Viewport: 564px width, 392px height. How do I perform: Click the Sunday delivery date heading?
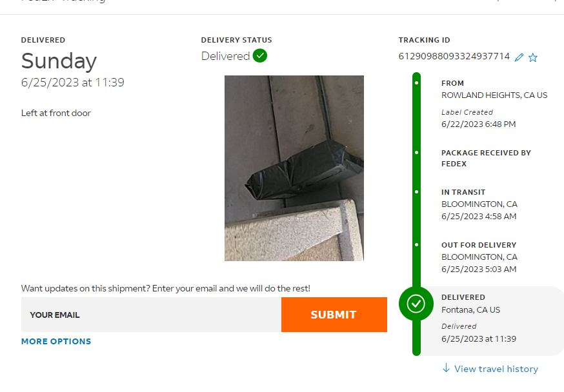point(59,61)
